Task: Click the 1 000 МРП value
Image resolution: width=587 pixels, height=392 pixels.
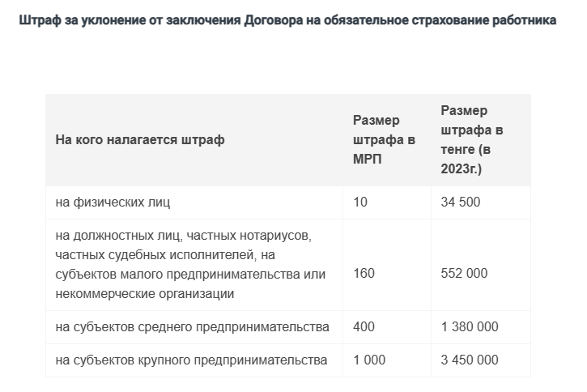Action: [x=369, y=360]
